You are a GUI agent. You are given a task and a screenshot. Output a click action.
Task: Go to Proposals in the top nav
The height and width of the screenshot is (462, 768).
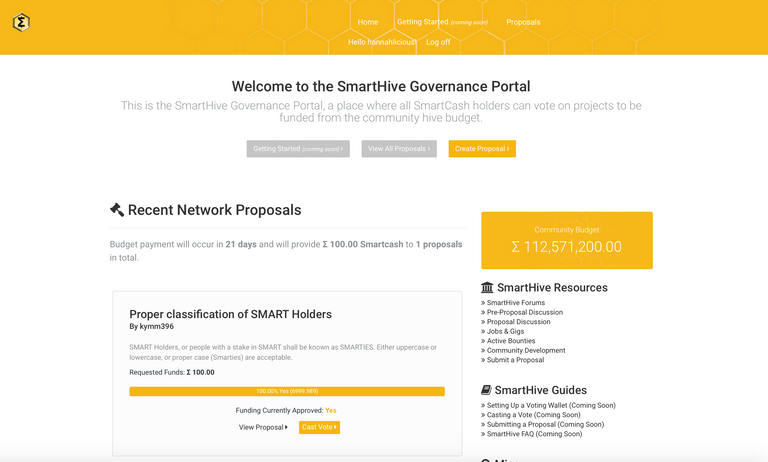click(x=523, y=22)
